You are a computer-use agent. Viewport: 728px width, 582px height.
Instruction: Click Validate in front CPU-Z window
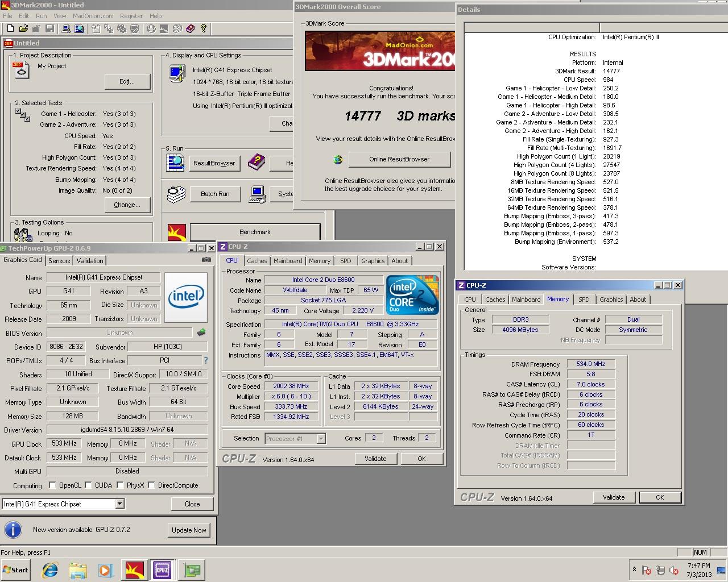point(375,459)
